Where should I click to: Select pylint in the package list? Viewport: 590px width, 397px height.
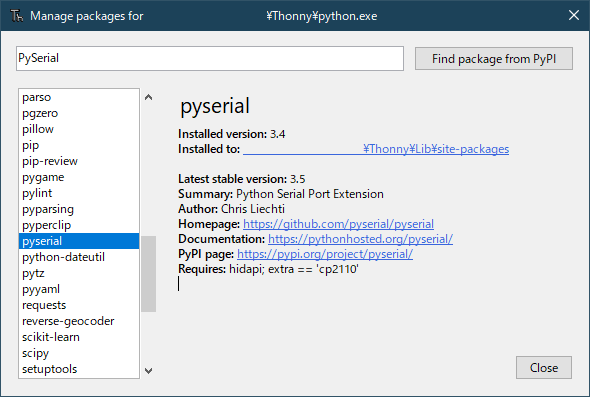point(79,193)
